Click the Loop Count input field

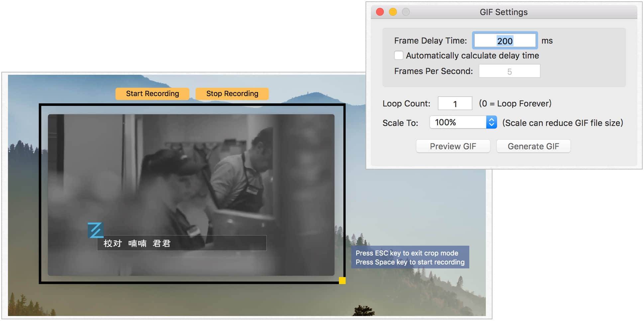tap(455, 103)
